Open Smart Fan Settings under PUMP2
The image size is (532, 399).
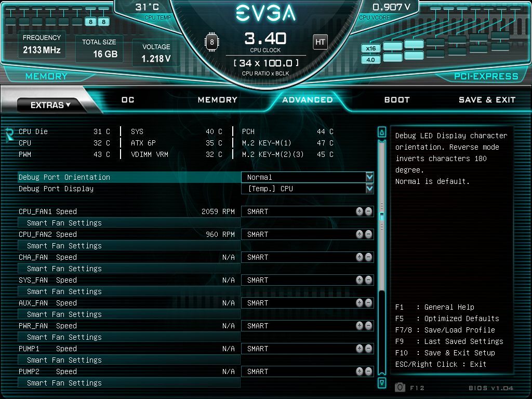pos(129,383)
